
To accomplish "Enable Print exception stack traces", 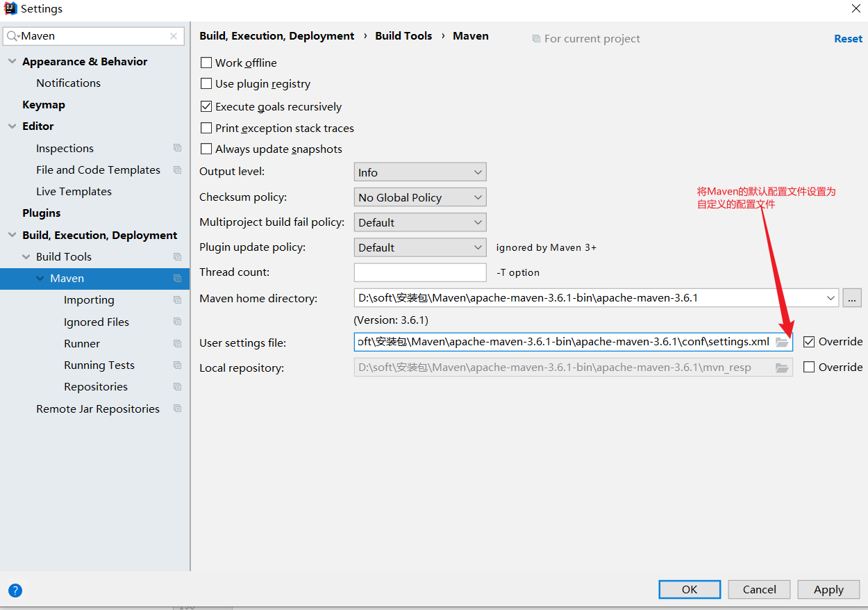I will (x=206, y=128).
